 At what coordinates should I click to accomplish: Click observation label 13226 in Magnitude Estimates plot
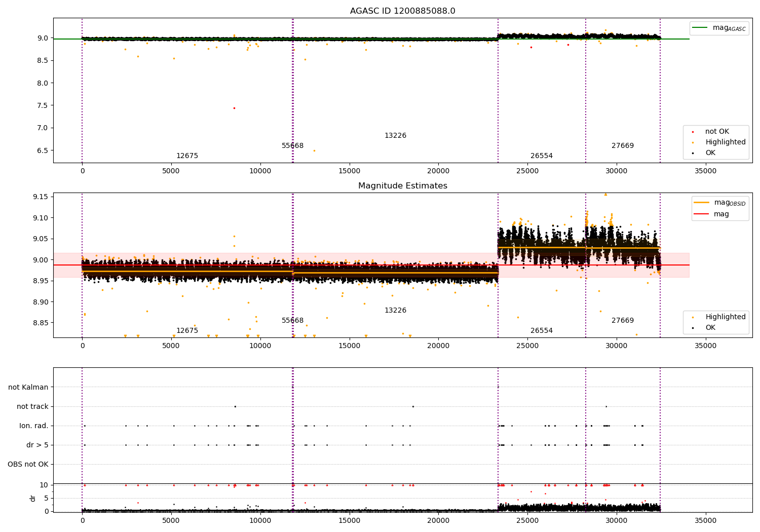(x=395, y=311)
